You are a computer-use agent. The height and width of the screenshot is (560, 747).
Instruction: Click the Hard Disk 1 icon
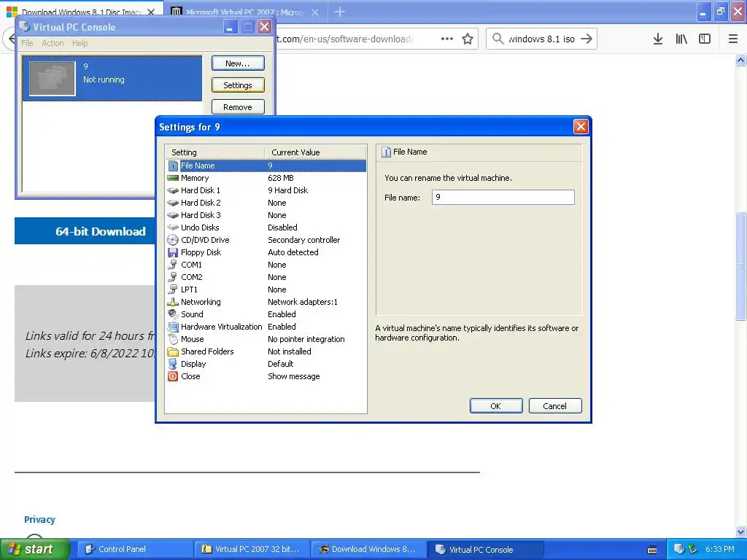click(x=173, y=190)
